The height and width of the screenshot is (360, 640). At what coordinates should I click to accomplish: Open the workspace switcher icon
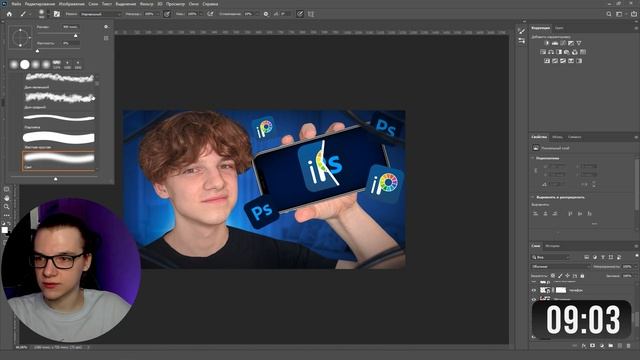620,14
